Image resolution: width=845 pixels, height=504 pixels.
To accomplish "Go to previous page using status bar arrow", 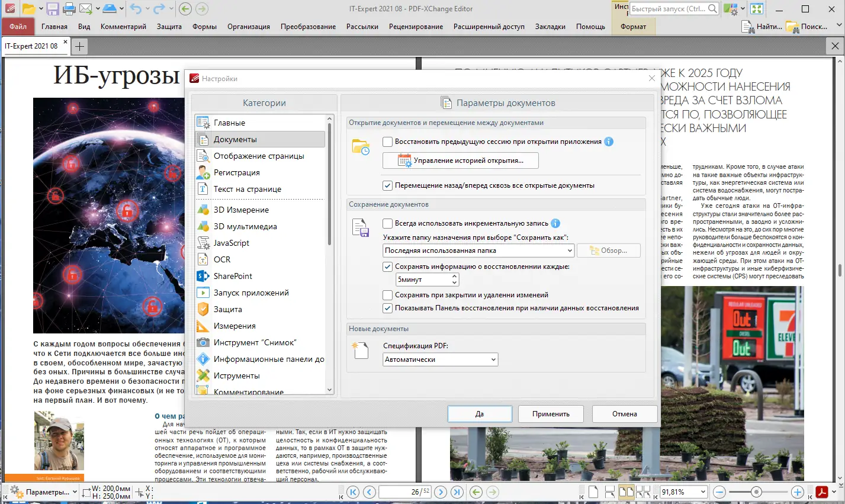I will [370, 492].
